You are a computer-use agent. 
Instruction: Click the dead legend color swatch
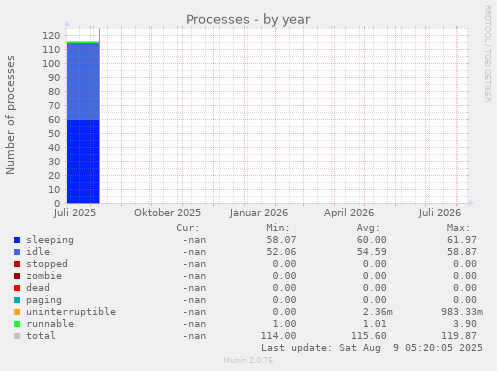tap(17, 288)
